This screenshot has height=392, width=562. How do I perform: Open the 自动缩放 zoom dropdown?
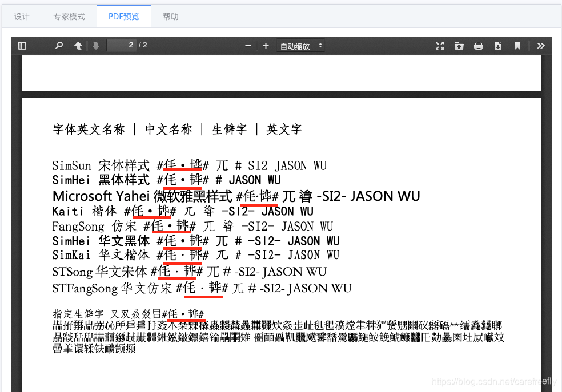pyautogui.click(x=301, y=46)
